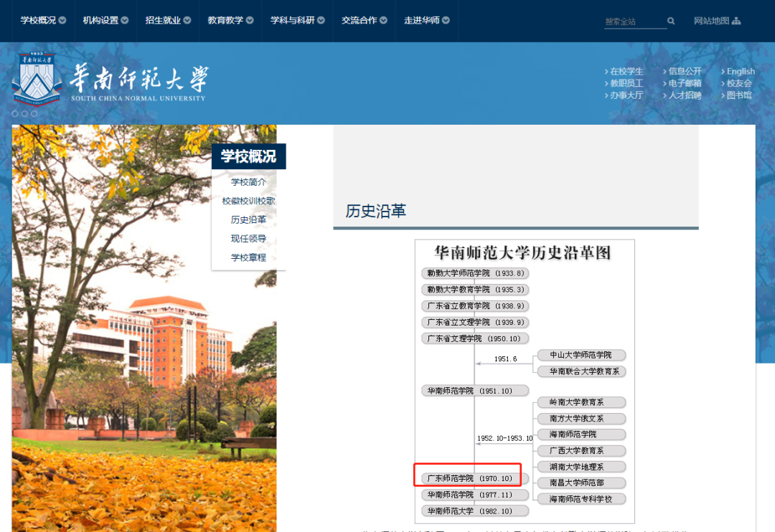Open the 走进华师 menu
Viewport: 775px width, 532px height.
(422, 20)
